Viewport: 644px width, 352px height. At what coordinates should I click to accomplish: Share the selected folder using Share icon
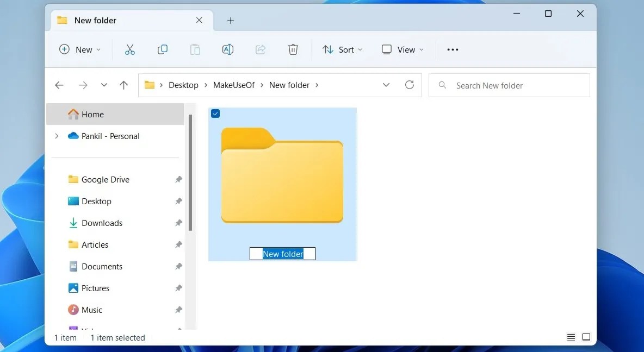click(x=261, y=49)
